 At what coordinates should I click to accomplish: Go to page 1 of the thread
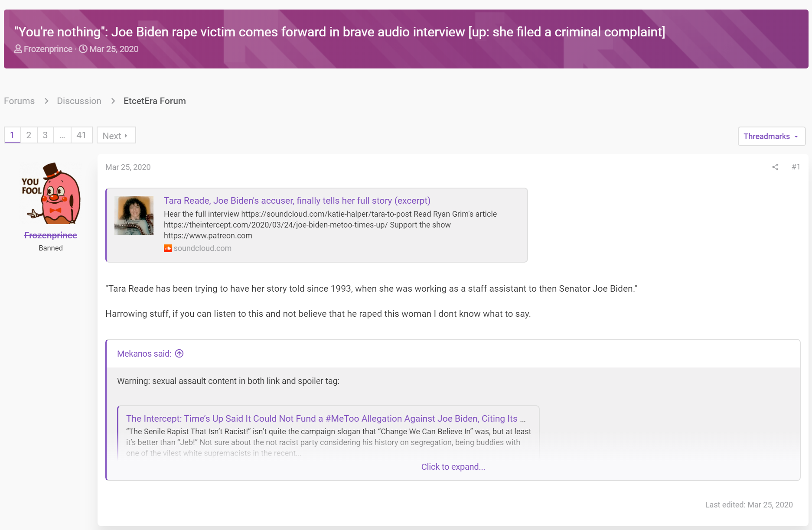click(x=12, y=135)
